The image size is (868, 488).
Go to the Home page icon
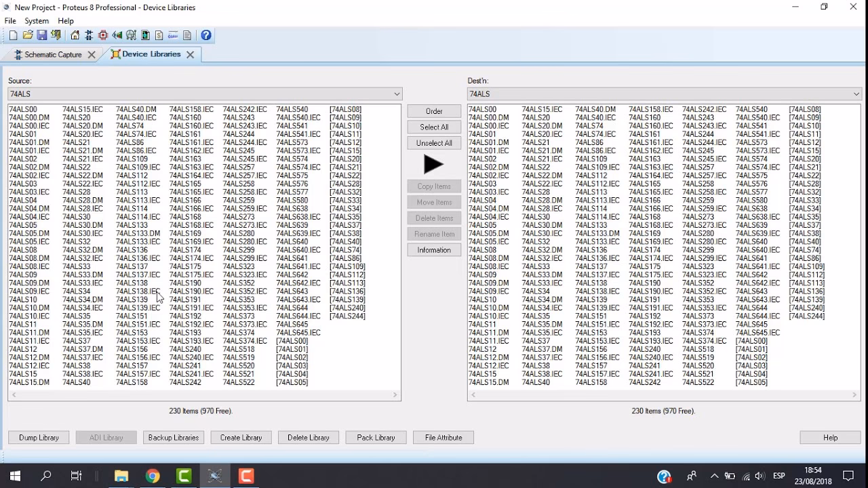point(75,35)
